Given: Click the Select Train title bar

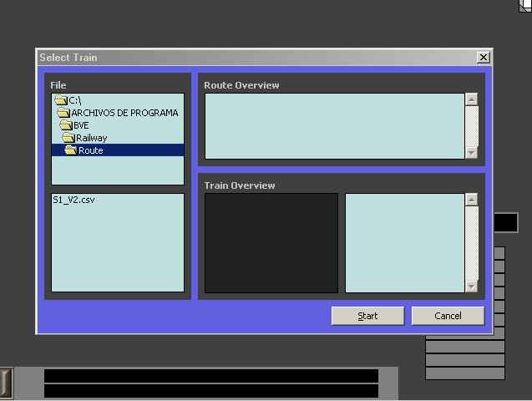Looking at the screenshot, I should 251,58.
